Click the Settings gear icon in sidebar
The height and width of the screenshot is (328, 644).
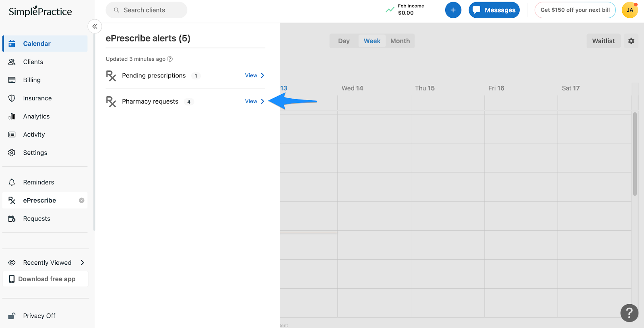[x=12, y=152]
